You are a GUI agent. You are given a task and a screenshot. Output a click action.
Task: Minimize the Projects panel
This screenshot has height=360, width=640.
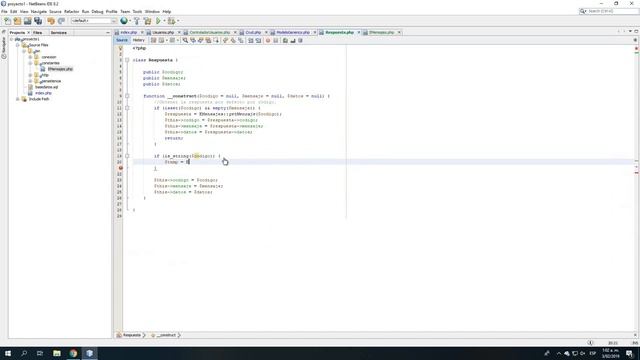(x=108, y=33)
